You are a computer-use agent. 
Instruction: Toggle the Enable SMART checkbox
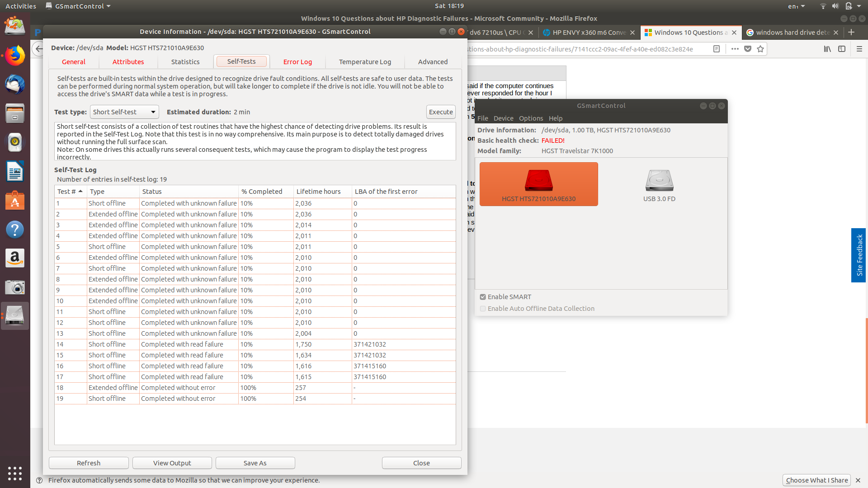point(483,297)
